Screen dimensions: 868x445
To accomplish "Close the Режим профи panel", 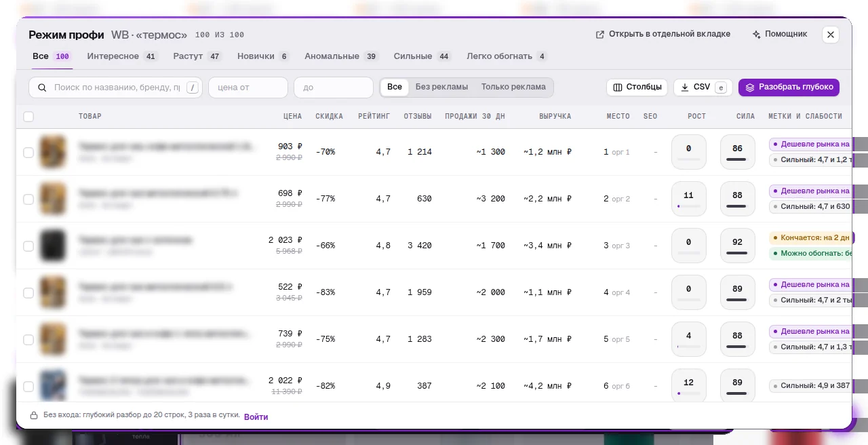I will (830, 35).
